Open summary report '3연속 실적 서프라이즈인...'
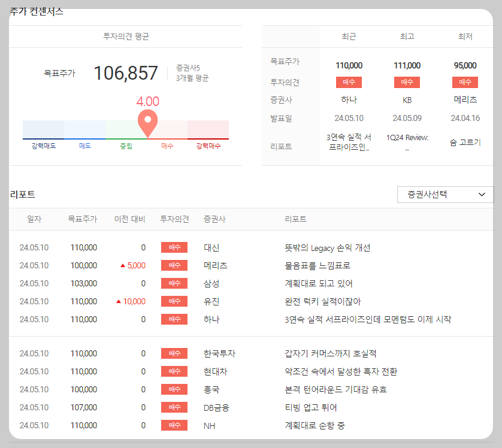Screen dimensions: 502x448 tap(349, 143)
